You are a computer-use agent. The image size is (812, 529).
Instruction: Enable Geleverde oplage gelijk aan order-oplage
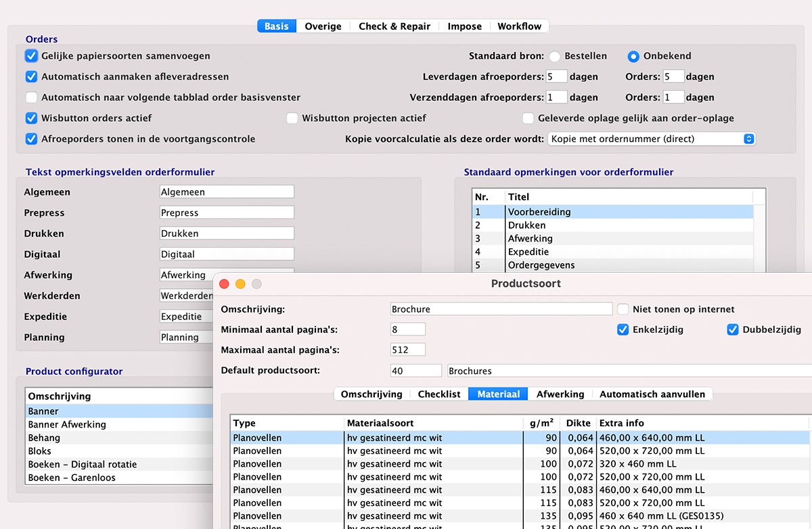pos(528,118)
